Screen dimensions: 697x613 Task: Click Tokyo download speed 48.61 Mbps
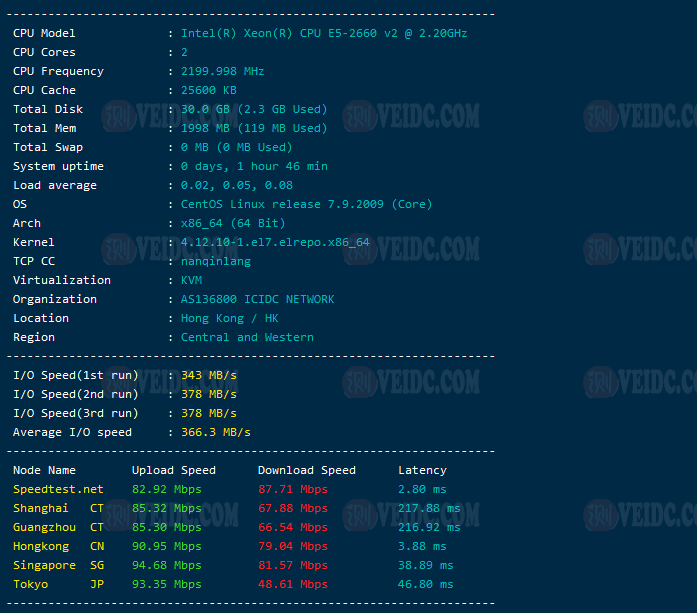(292, 585)
